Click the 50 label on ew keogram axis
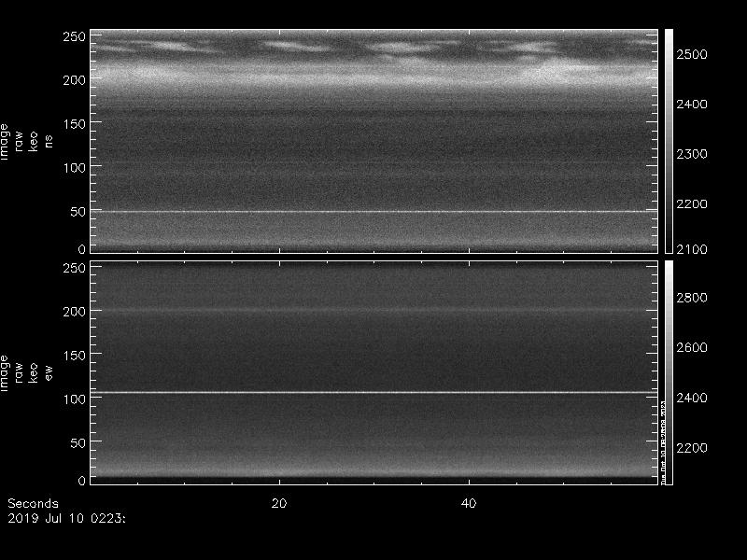The height and width of the screenshot is (560, 747). point(78,442)
